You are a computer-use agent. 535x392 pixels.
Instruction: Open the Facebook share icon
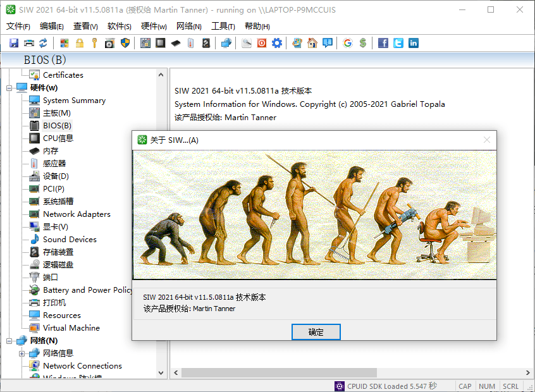click(x=383, y=42)
